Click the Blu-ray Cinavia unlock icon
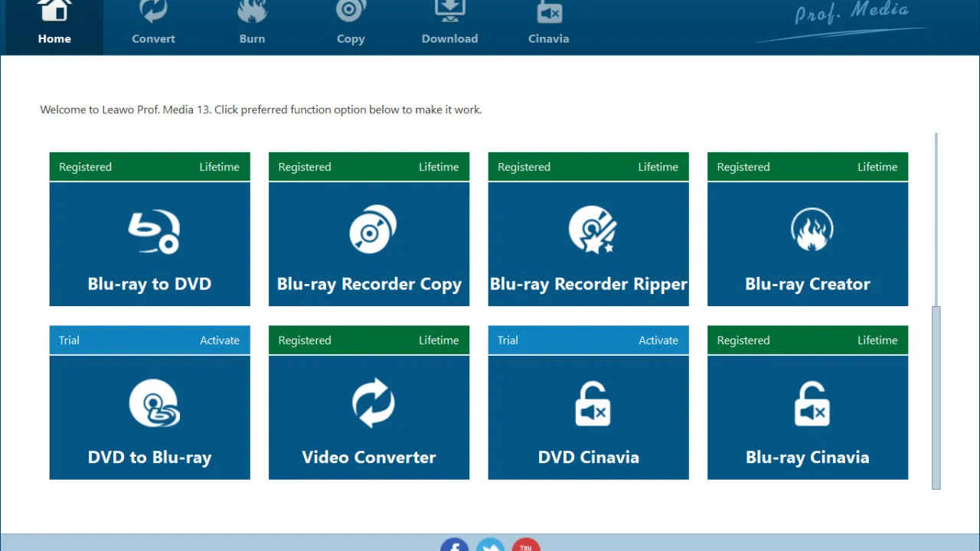This screenshot has height=551, width=980. click(x=812, y=403)
